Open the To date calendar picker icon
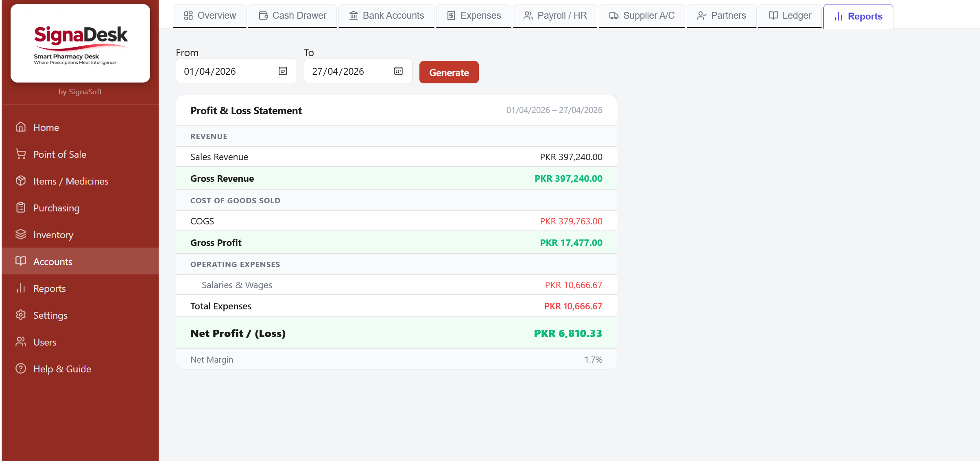This screenshot has width=980, height=461. pos(398,71)
